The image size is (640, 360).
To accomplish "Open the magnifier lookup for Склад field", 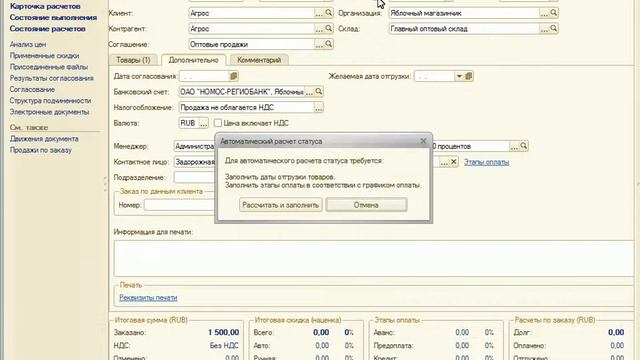I will coord(553,29).
